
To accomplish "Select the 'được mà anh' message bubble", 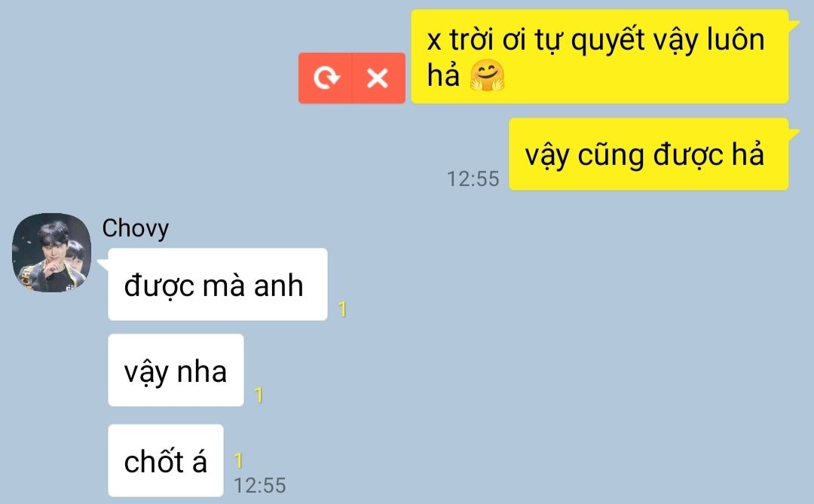I will click(x=218, y=285).
